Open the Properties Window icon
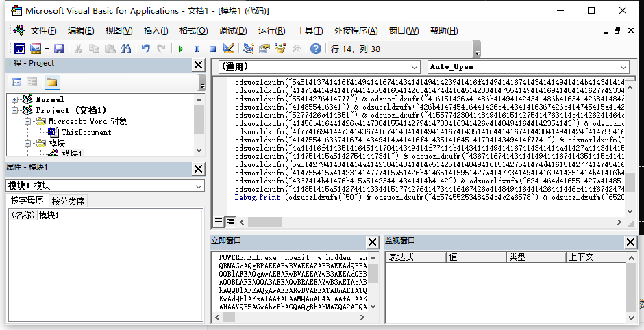This screenshot has height=330, width=644. [x=264, y=49]
